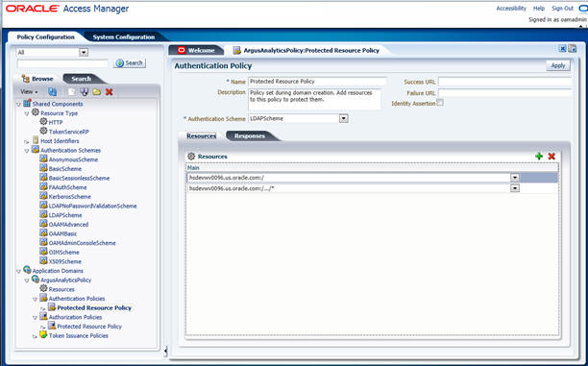The width and height of the screenshot is (588, 366).
Task: Click the duplicate icon in tree toolbar
Action: [84, 92]
